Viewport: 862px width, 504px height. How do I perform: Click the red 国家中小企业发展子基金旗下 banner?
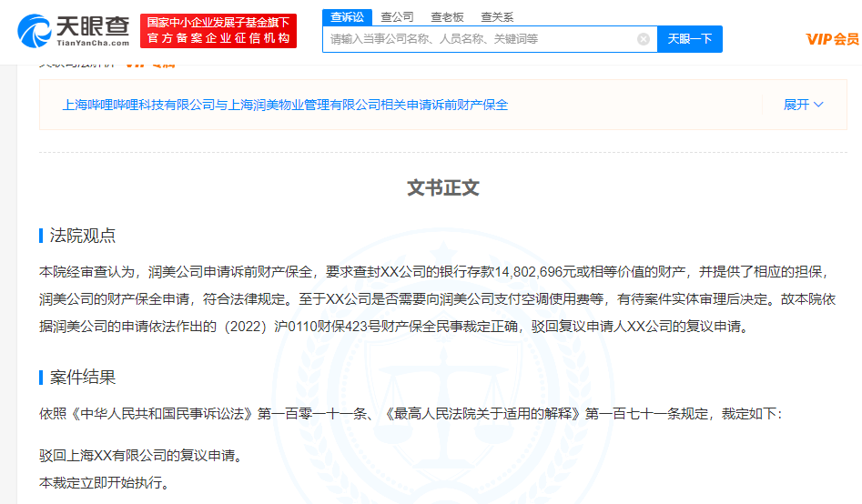(218, 31)
